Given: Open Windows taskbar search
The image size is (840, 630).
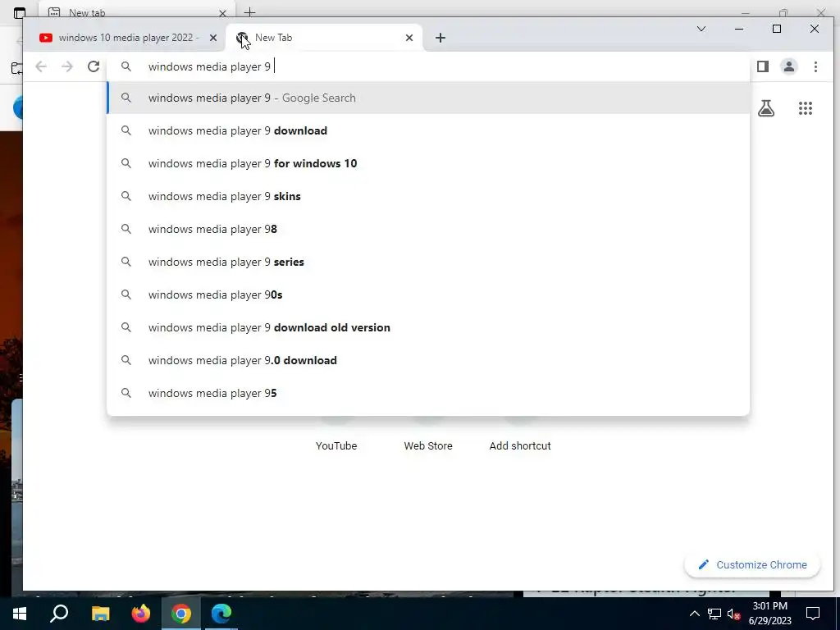Looking at the screenshot, I should click(59, 614).
